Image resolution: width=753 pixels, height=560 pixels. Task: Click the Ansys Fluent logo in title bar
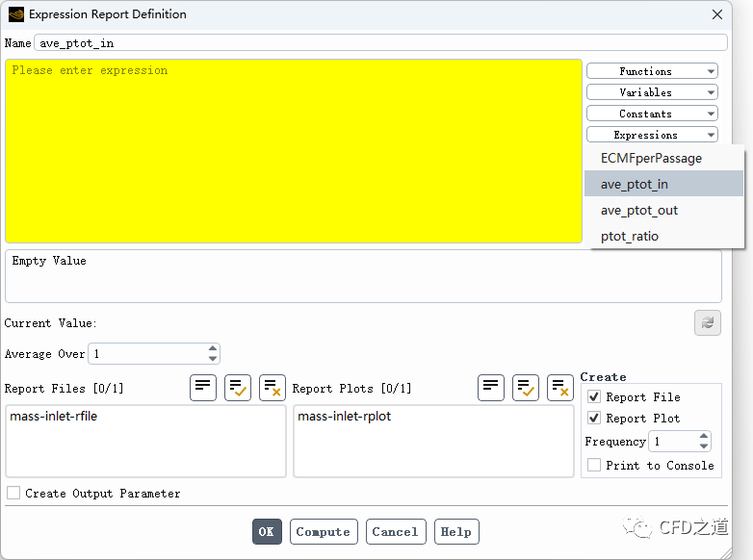point(15,14)
